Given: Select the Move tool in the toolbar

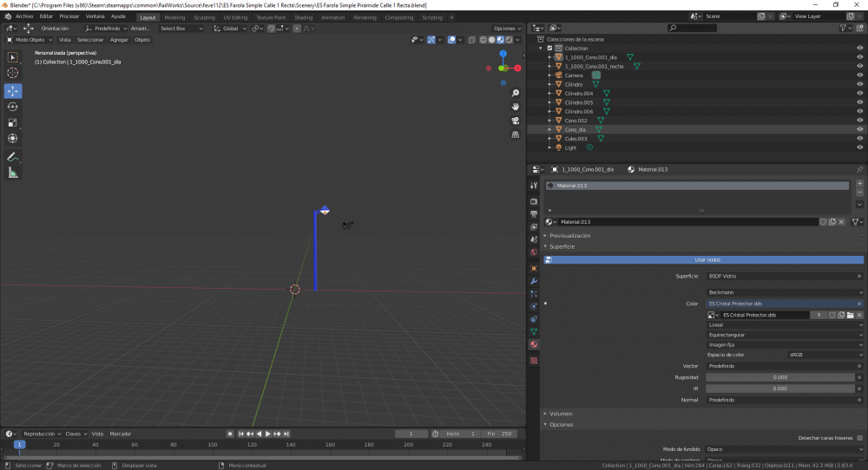Looking at the screenshot, I should click(13, 91).
